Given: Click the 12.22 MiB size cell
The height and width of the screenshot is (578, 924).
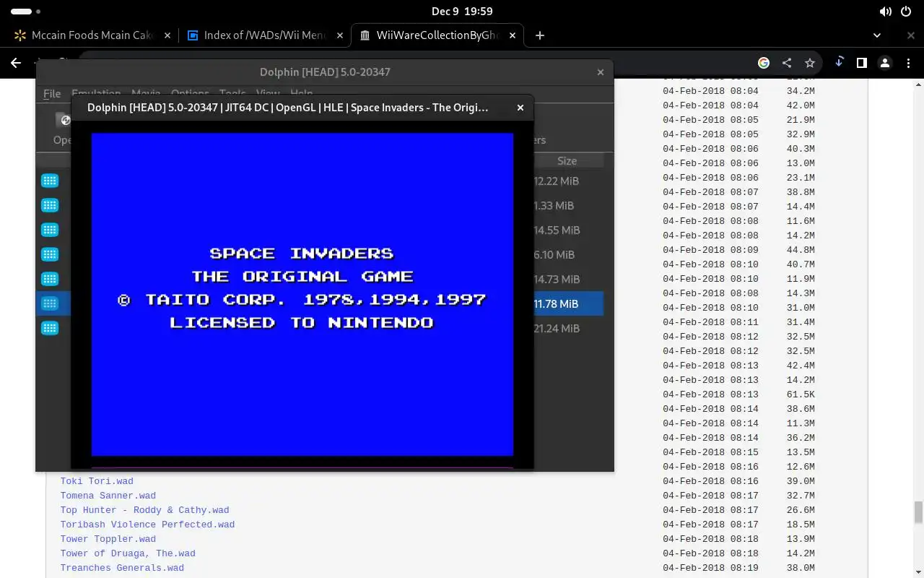Looking at the screenshot, I should coord(557,181).
